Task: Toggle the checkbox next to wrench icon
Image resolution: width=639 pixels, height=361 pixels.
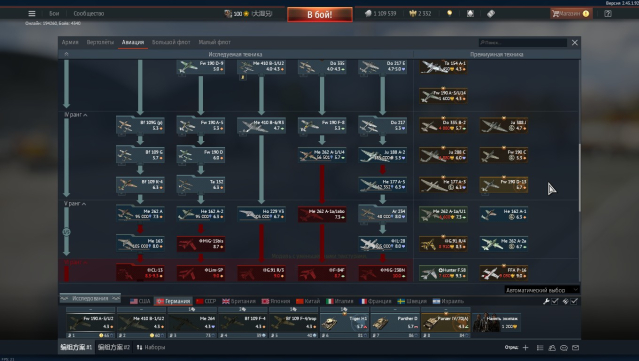Action: pos(555,301)
